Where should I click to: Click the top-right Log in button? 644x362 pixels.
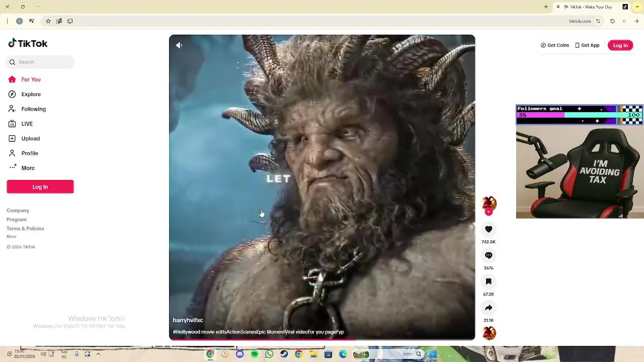click(x=620, y=45)
